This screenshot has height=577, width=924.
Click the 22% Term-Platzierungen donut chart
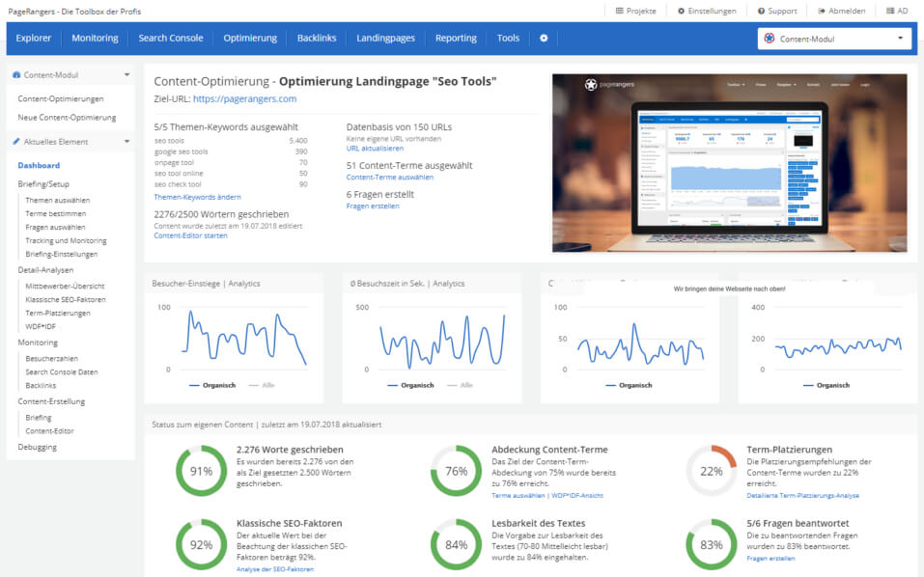[x=712, y=471]
